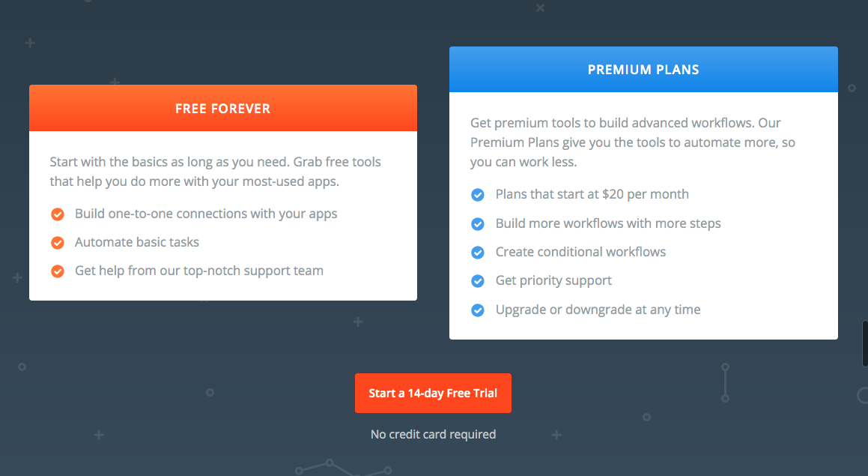Click blue checkmark beside $20 per month
Viewport: 868px width, 476px height.
coord(478,195)
